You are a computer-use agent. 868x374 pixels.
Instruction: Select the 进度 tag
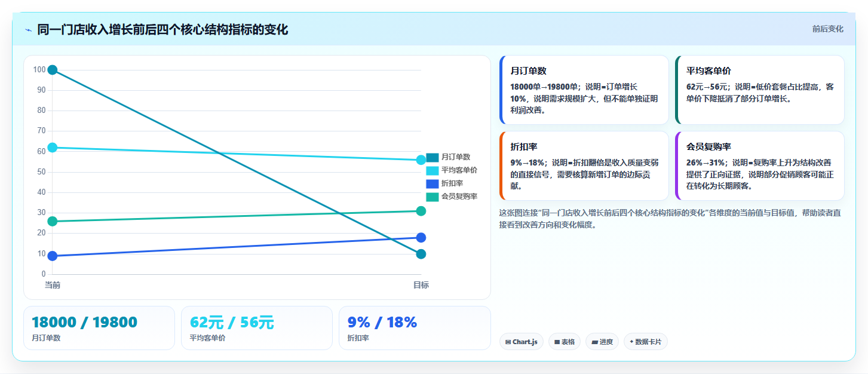[602, 342]
